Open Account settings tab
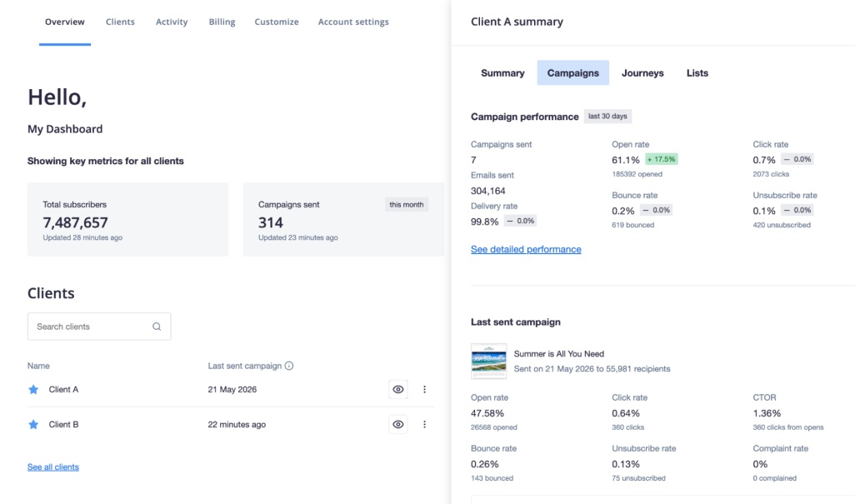Image resolution: width=855 pixels, height=504 pixels. tap(353, 22)
